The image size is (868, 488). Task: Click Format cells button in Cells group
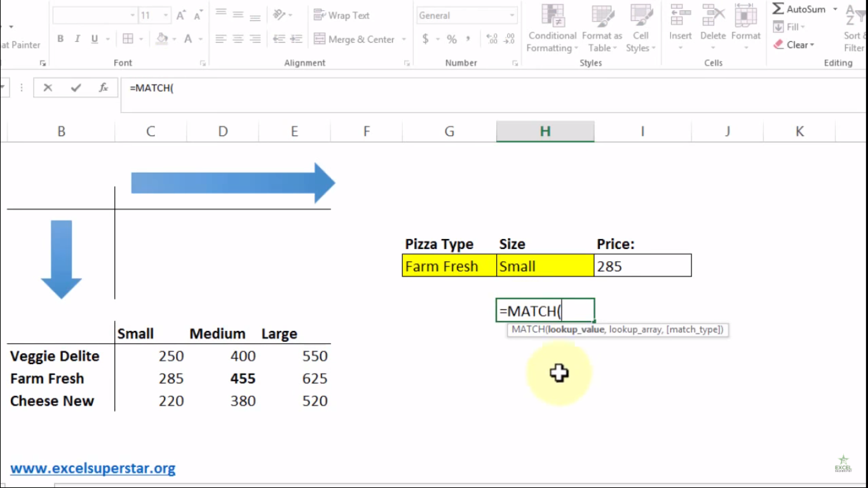coord(745,29)
